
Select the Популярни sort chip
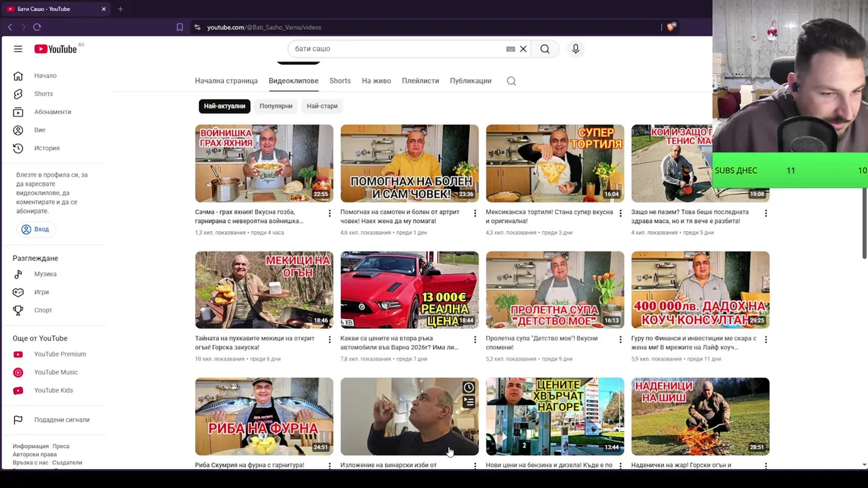276,106
